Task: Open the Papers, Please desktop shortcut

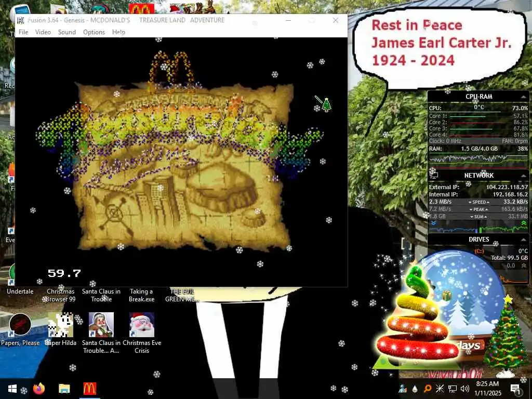Action: pyautogui.click(x=20, y=329)
